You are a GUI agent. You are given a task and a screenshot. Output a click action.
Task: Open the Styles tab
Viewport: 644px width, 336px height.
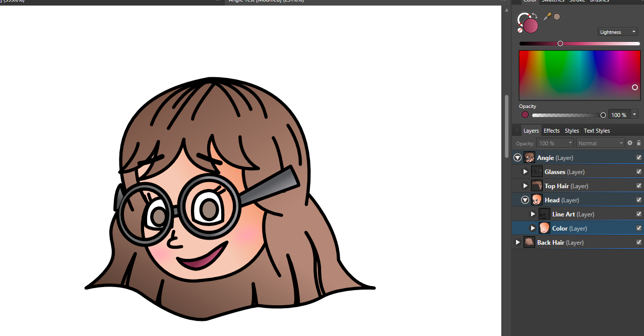pyautogui.click(x=571, y=131)
